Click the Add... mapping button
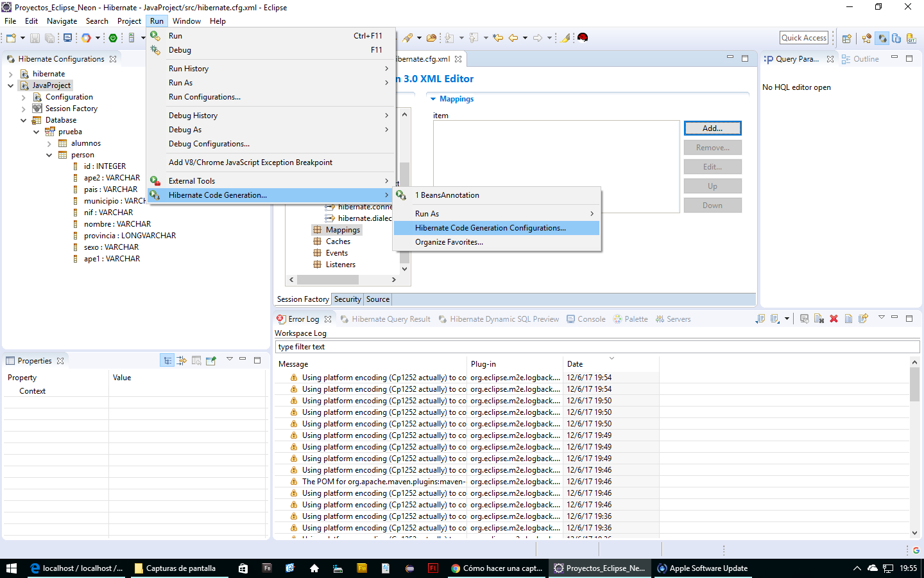Viewport: 924px width, 578px height. tap(712, 128)
